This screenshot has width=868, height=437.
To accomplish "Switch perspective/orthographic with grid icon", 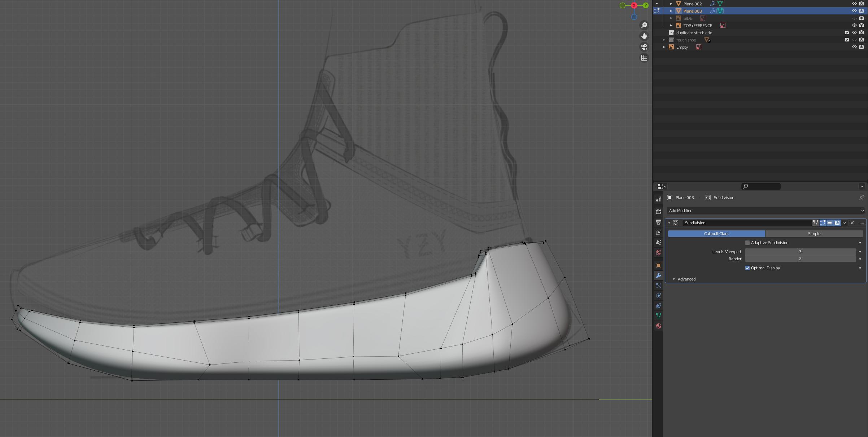I will click(x=644, y=58).
